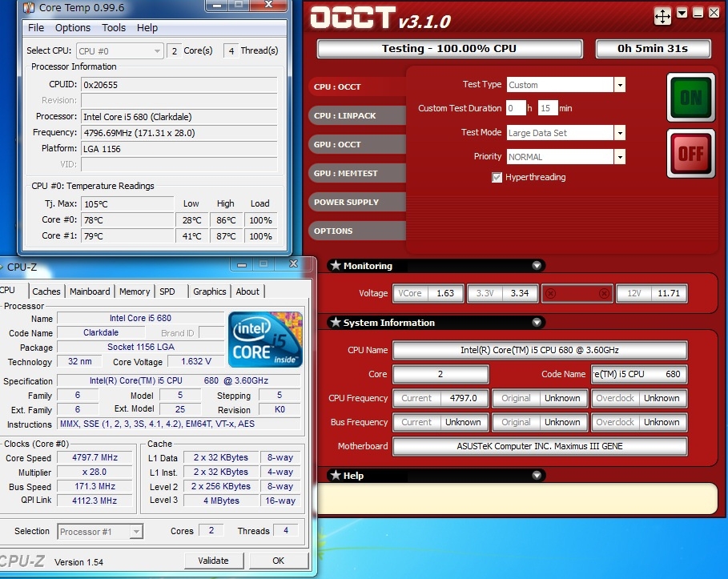728x579 pixels.
Task: Open the Tools menu in Core Temp
Action: [x=114, y=28]
